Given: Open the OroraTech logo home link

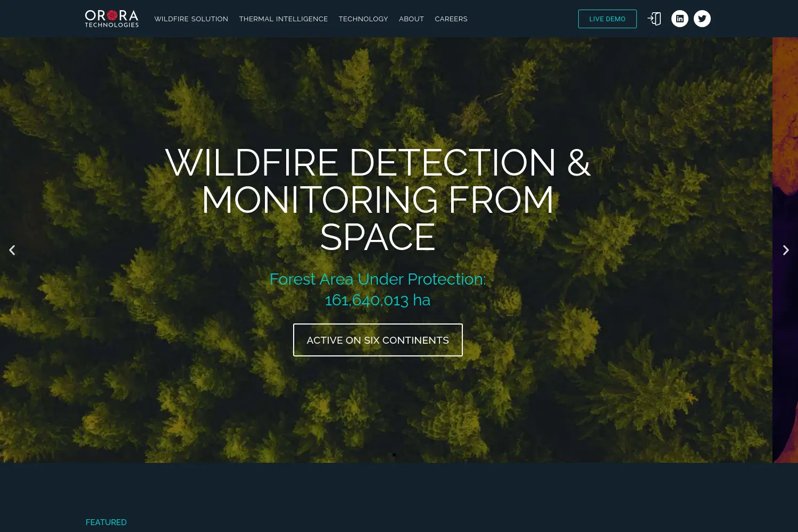Looking at the screenshot, I should 112,19.
